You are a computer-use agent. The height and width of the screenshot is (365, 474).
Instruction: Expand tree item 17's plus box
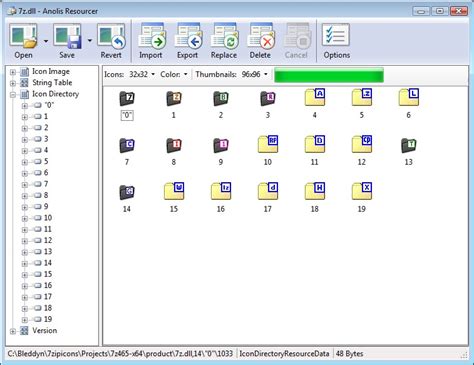tap(24, 297)
